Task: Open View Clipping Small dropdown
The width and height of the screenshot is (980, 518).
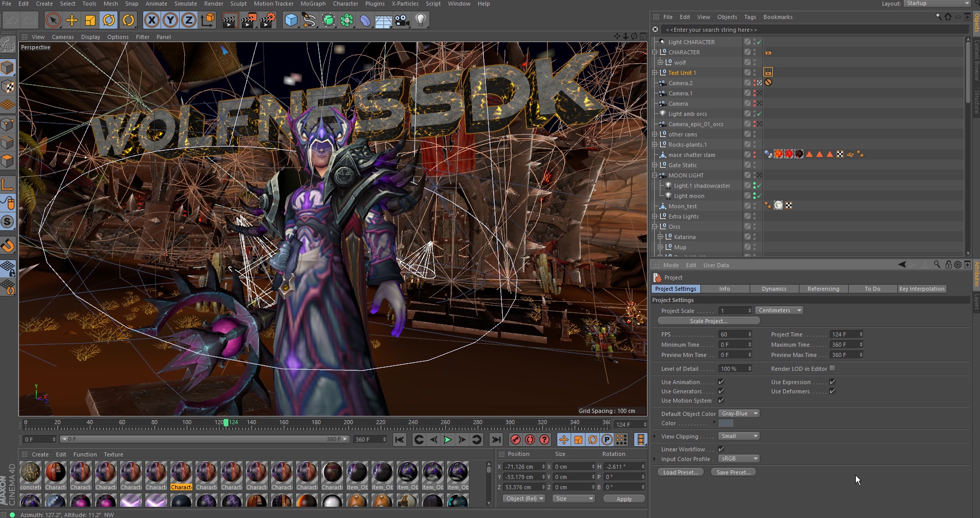Action: (x=739, y=436)
